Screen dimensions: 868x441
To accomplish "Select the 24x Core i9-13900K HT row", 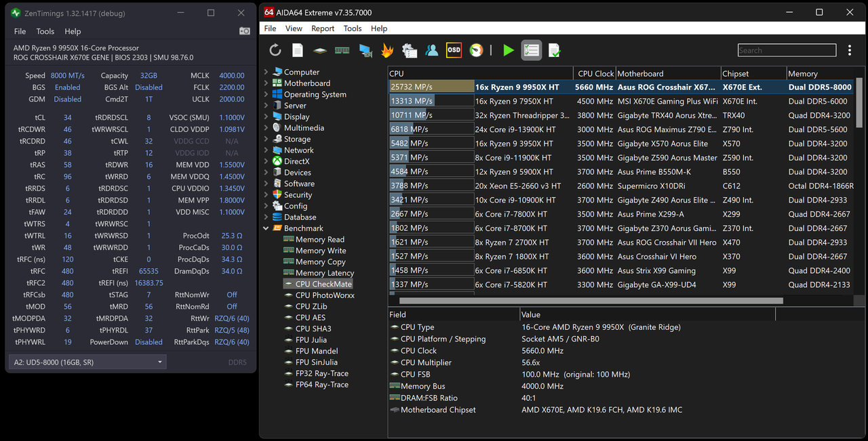I will pos(621,129).
